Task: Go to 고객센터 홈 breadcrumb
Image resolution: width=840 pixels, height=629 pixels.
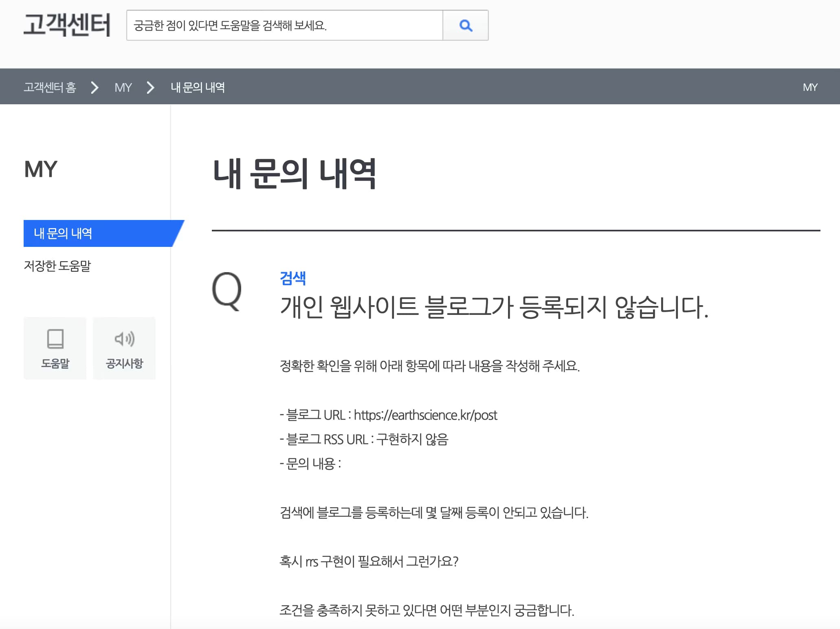Action: tap(50, 87)
